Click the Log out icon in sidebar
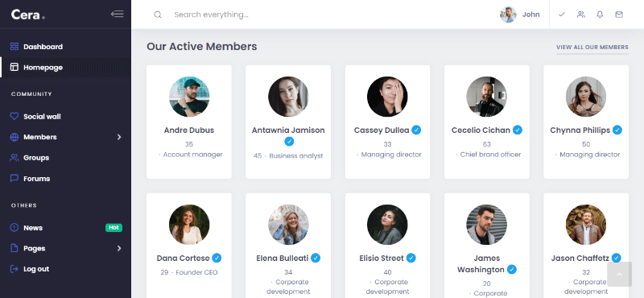 [x=14, y=269]
